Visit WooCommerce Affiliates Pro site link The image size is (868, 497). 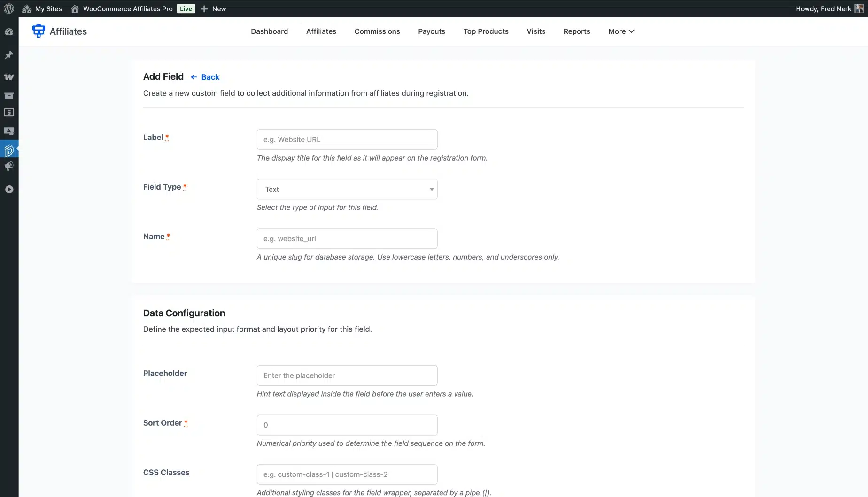tap(127, 8)
